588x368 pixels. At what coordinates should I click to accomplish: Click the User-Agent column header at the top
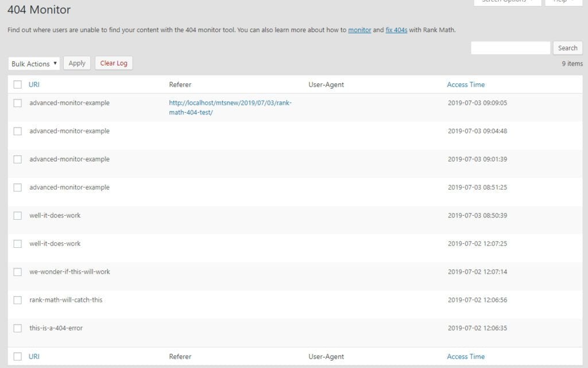click(326, 85)
